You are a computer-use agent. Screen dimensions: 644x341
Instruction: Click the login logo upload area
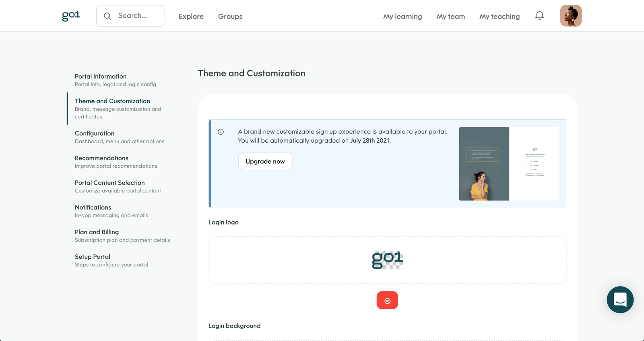(387, 260)
